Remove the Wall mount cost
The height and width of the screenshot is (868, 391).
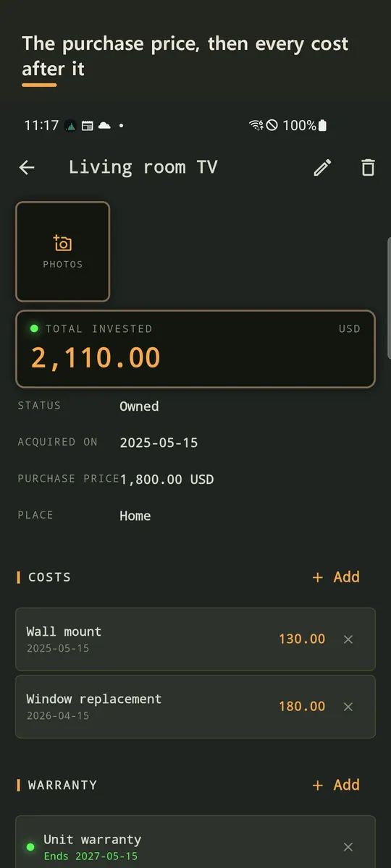pyautogui.click(x=348, y=639)
